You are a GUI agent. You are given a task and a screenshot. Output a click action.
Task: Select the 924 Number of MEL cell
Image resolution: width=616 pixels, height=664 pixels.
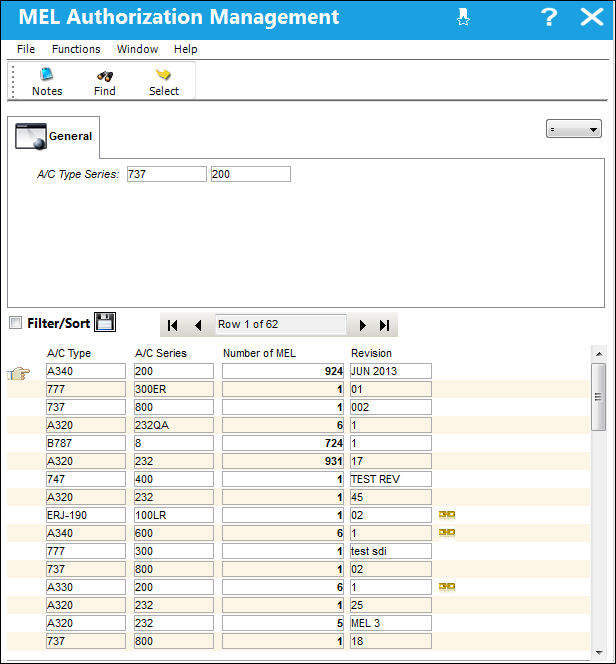(x=283, y=371)
